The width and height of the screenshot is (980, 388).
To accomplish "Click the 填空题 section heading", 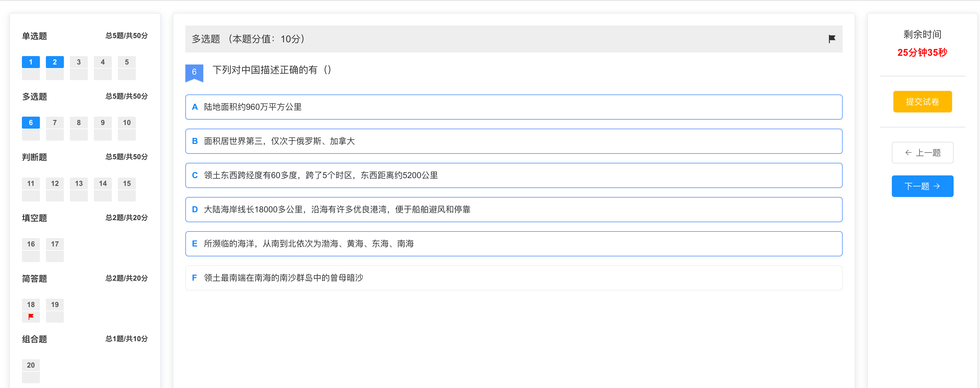I will pyautogui.click(x=34, y=218).
